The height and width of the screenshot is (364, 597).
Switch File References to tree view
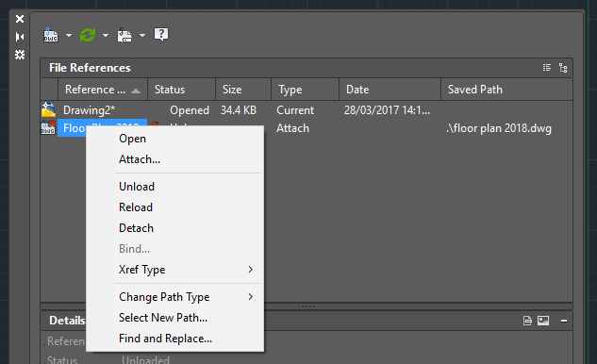[x=563, y=68]
